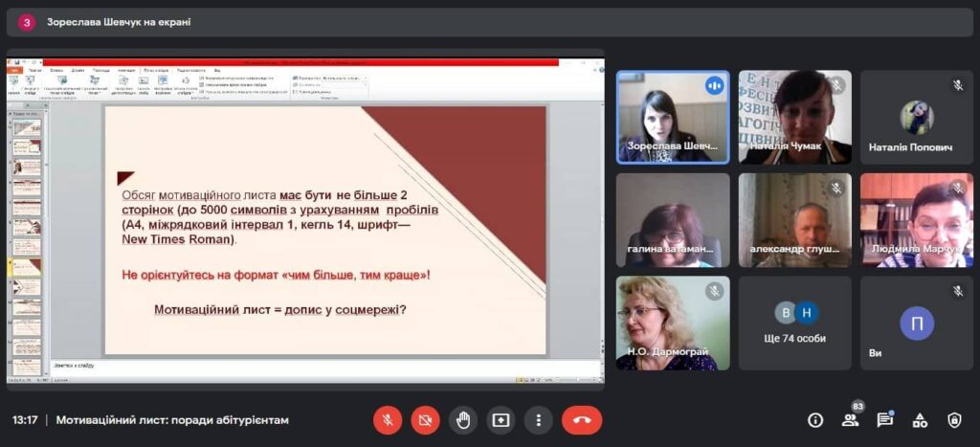Click the Н.О. Дармограй video tile
The image size is (980, 447).
coord(672,323)
